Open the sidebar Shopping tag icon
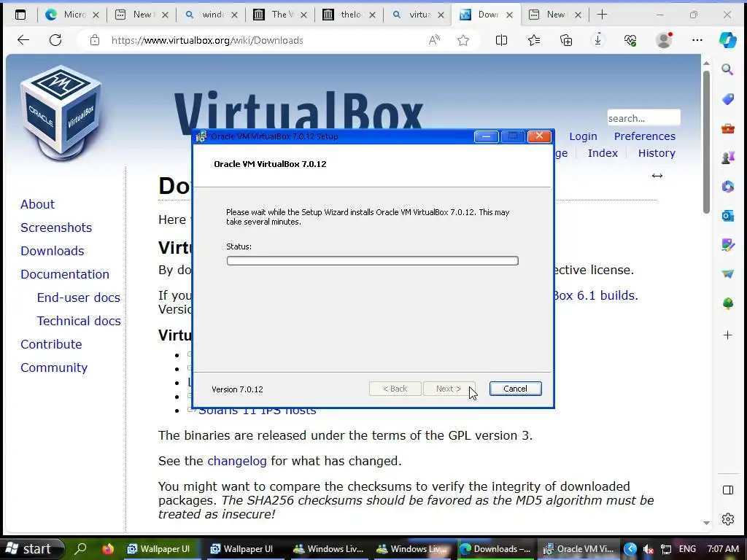747x560 pixels. coord(727,99)
